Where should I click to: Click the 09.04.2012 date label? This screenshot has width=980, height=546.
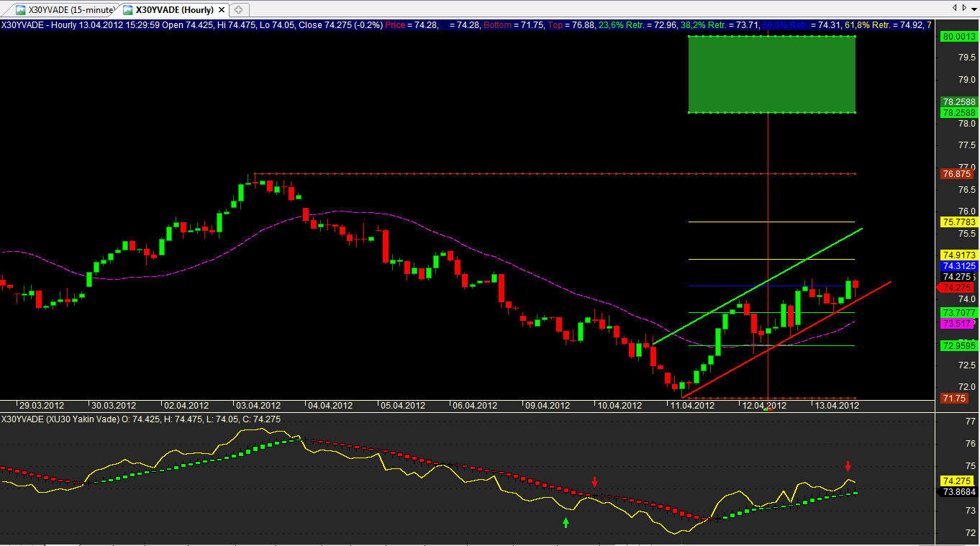click(x=546, y=406)
